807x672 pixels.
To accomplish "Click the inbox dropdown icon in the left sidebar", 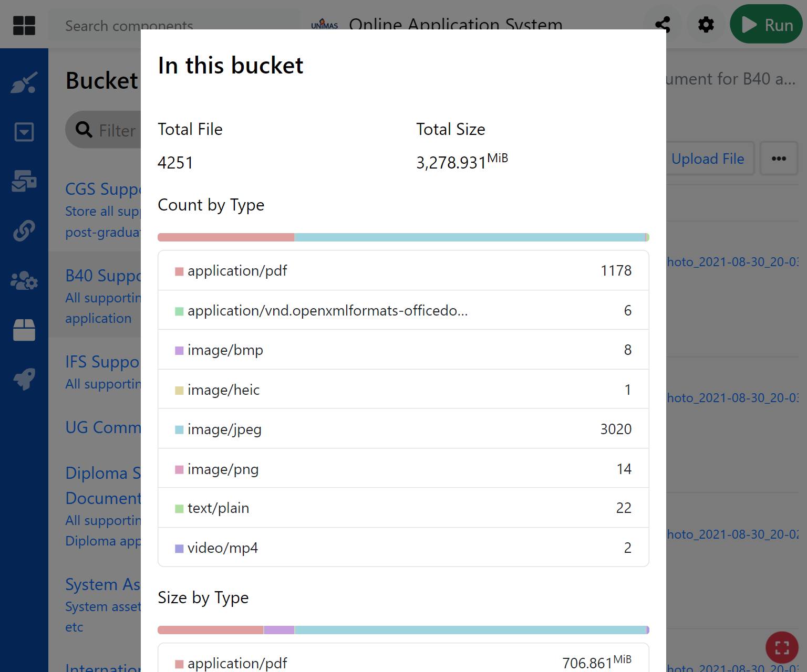I will tap(24, 132).
